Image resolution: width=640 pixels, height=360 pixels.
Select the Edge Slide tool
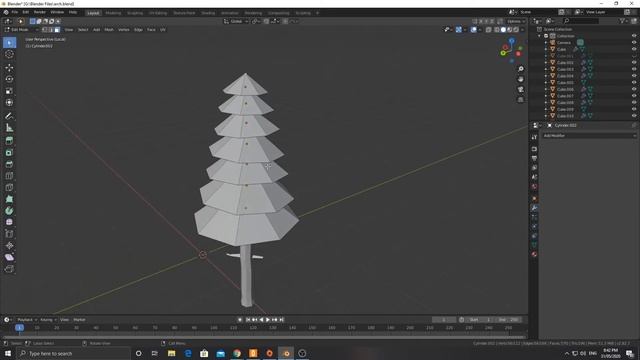[9, 234]
